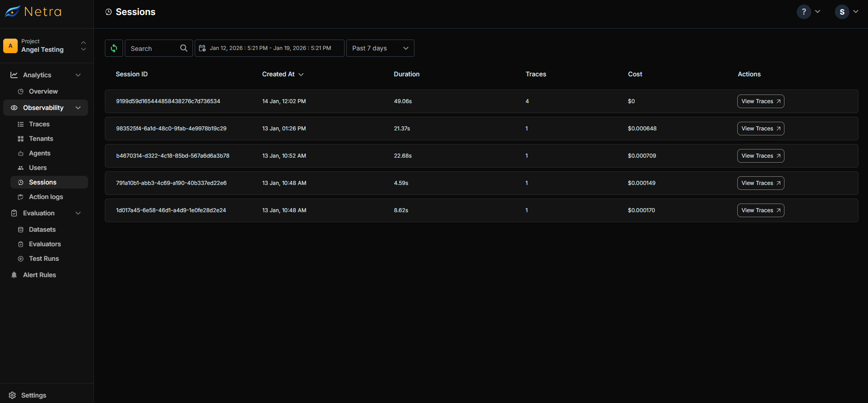View Traces for session 1d017a45-6e58-46d1-a4d9-1e0fe28d2e24
This screenshot has height=403, width=868.
tap(760, 210)
